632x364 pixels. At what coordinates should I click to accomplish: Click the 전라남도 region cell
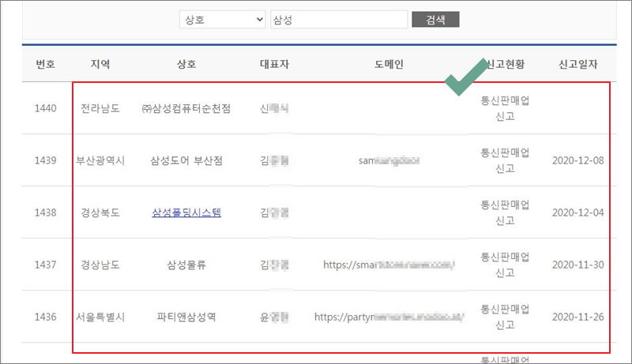[x=100, y=108]
